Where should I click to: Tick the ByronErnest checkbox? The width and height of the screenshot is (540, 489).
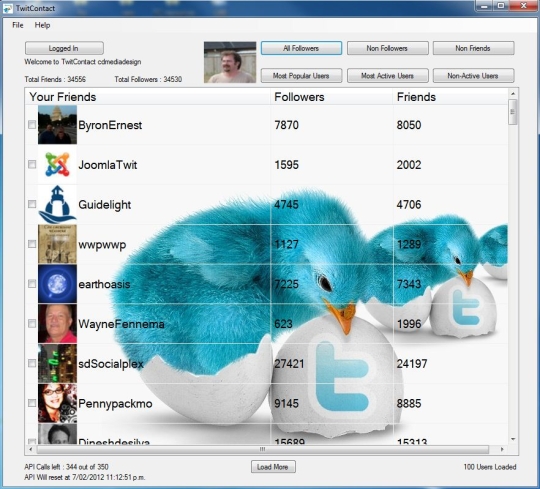click(x=32, y=125)
